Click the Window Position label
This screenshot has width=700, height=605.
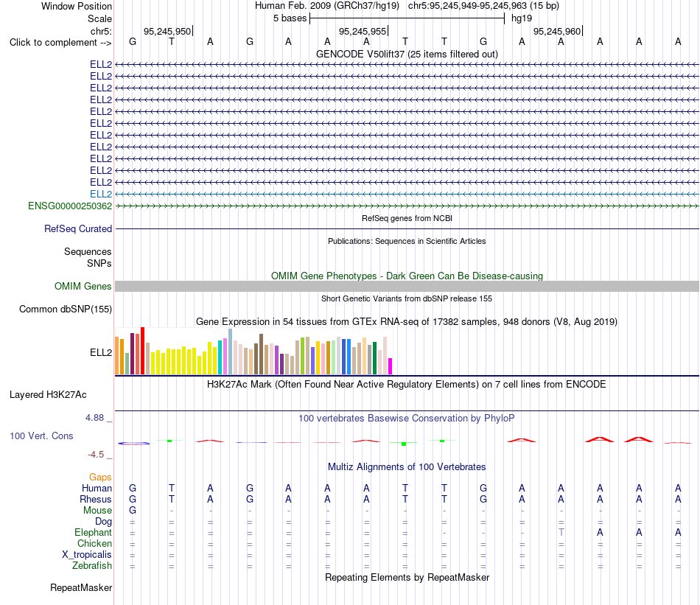(x=77, y=6)
